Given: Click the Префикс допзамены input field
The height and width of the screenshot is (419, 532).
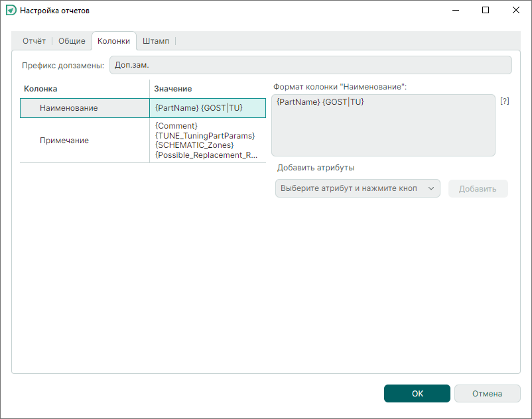Looking at the screenshot, I should click(310, 65).
